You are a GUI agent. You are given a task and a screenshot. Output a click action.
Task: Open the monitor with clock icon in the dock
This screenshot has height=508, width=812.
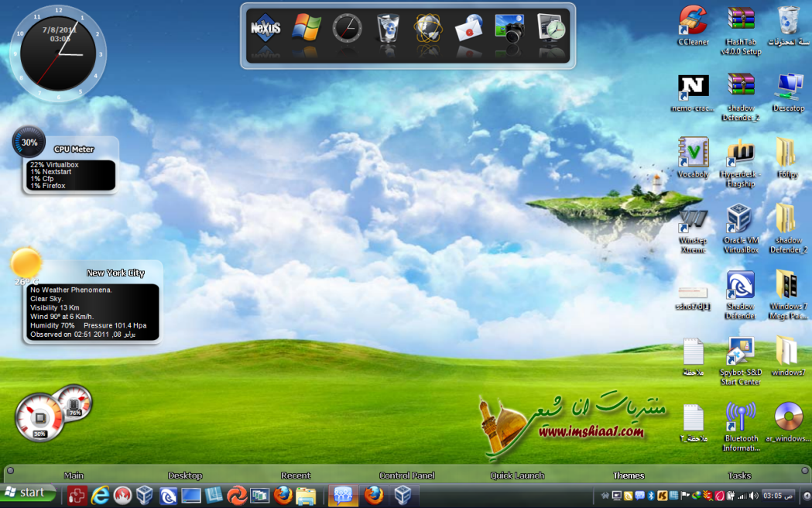coord(550,28)
